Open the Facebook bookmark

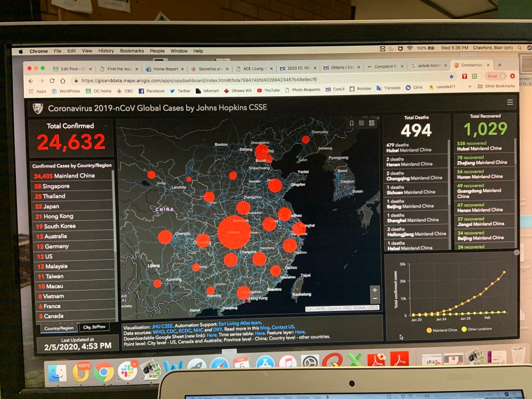tap(152, 91)
